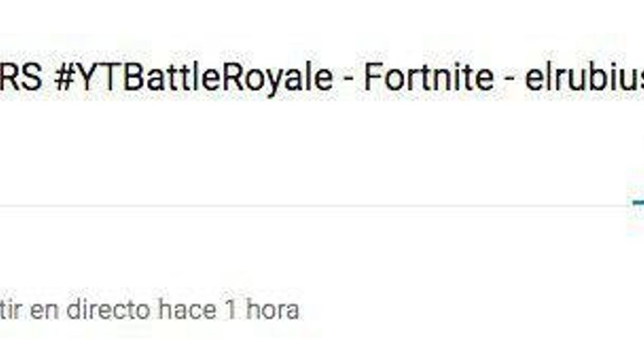The image size is (644, 362).
Task: Click the word Fortnite in the title
Action: (x=429, y=78)
